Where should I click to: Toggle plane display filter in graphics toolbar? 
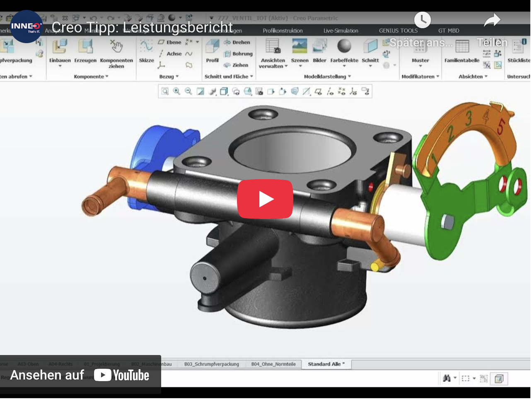(x=318, y=91)
